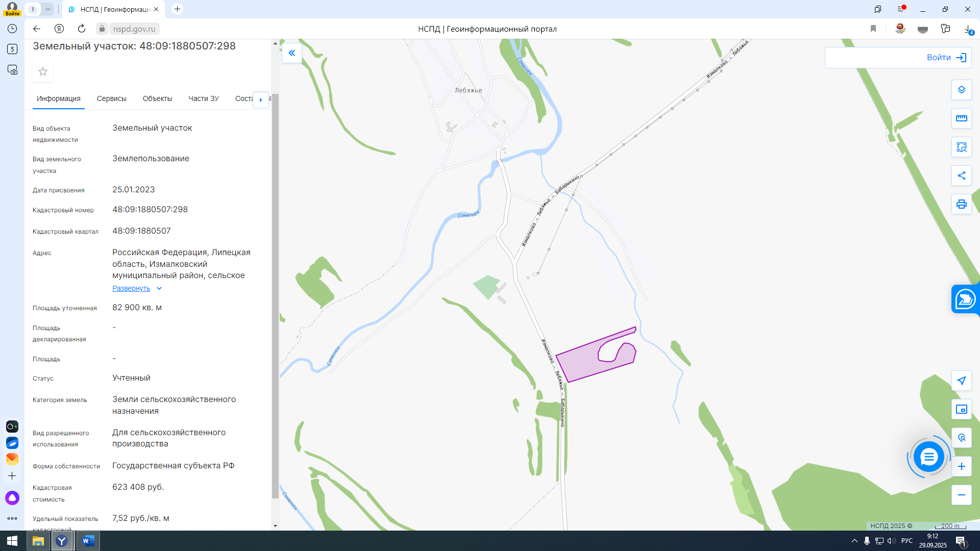Locate my position on map
Viewport: 980px width, 551px height.
point(961,381)
